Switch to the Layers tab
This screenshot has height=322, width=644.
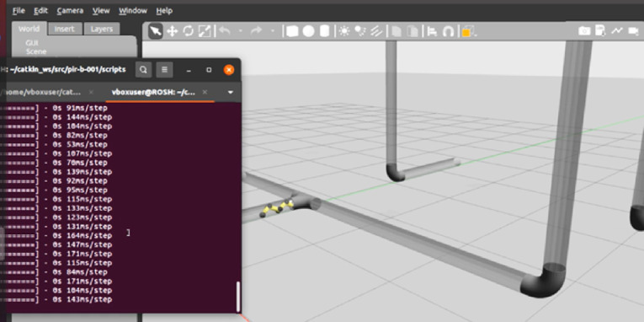pos(102,29)
